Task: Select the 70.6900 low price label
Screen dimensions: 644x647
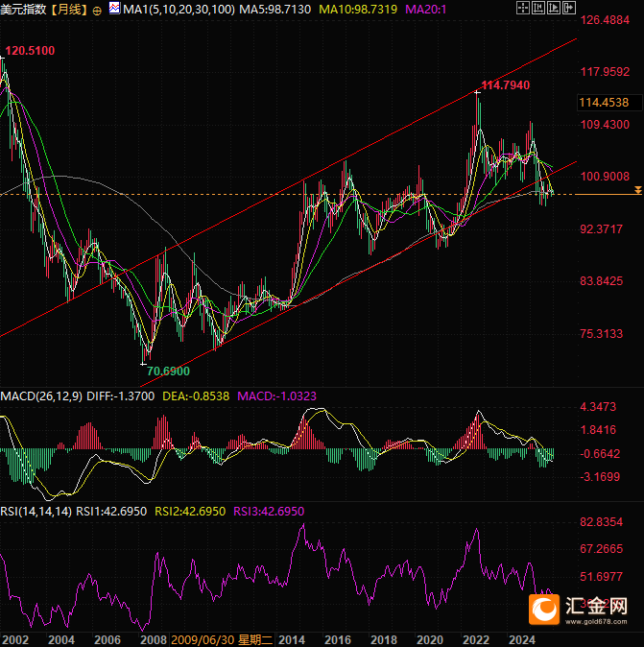Action: [168, 371]
